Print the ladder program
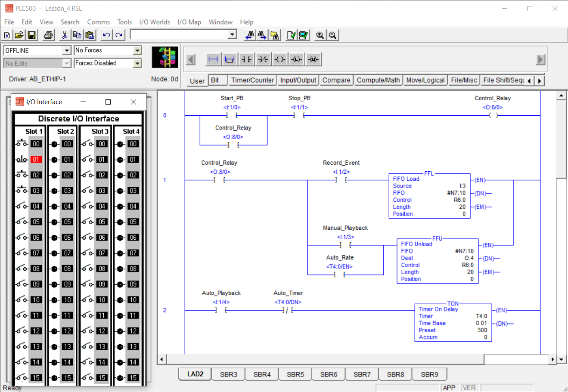Screen dimensions: 568x392 49,35
